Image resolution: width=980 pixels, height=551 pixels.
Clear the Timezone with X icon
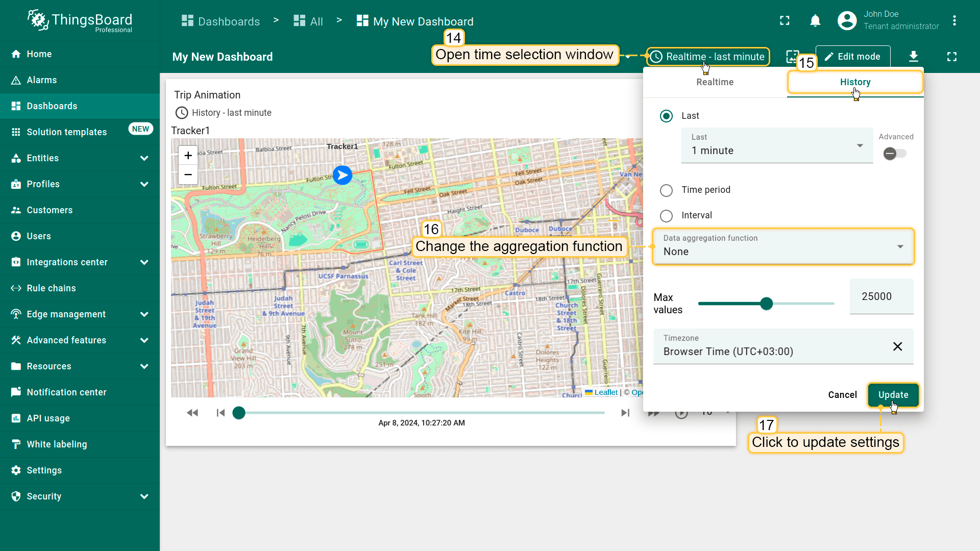pos(897,346)
